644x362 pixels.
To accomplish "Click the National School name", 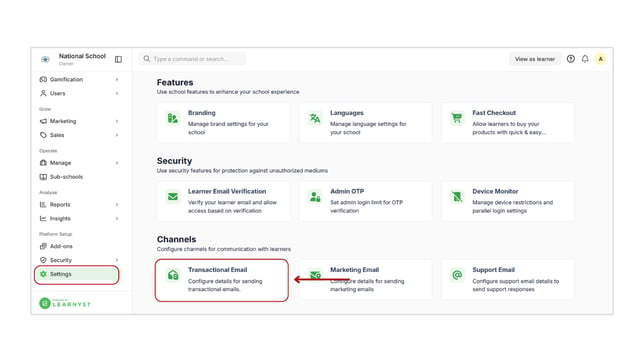I will point(82,56).
